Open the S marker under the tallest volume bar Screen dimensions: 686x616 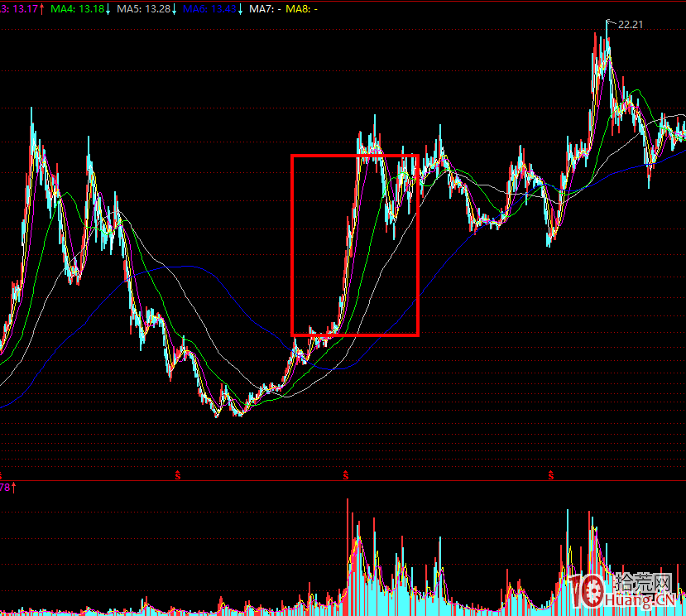coord(346,475)
